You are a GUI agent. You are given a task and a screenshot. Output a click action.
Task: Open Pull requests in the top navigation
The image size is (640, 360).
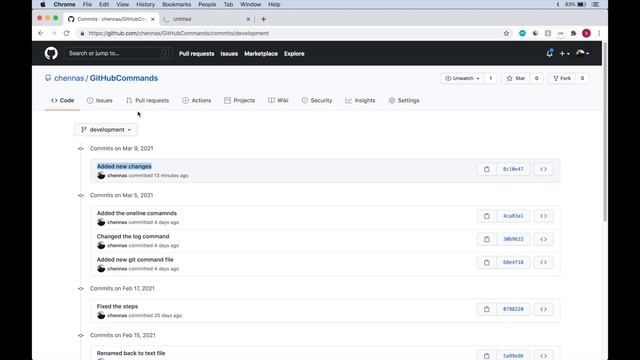(x=196, y=53)
